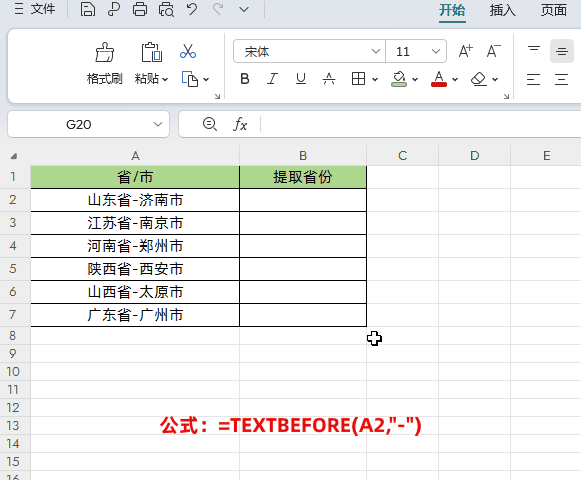Screen dimensions: 581x480
Task: Switch to the 插入 ribbon tab
Action: pos(502,10)
